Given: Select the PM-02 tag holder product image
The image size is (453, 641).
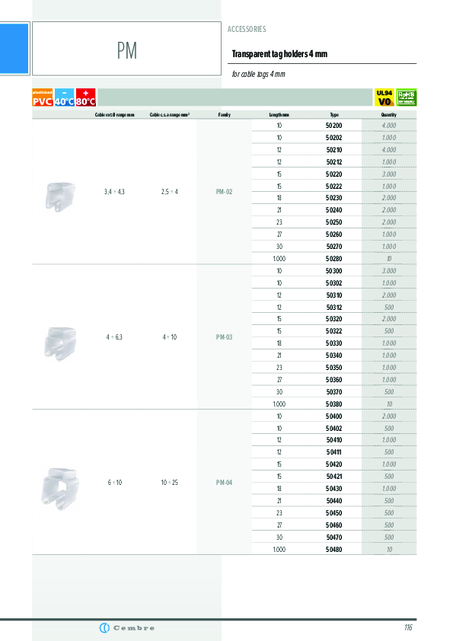Looking at the screenshot, I should pyautogui.click(x=60, y=196).
